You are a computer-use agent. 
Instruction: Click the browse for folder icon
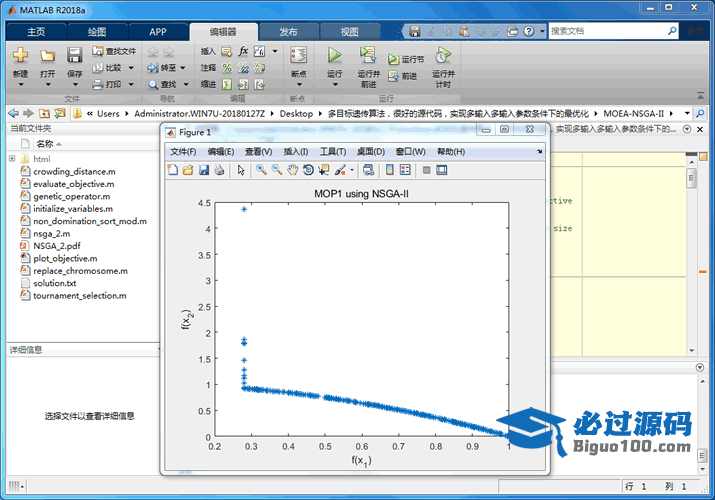tap(60, 113)
